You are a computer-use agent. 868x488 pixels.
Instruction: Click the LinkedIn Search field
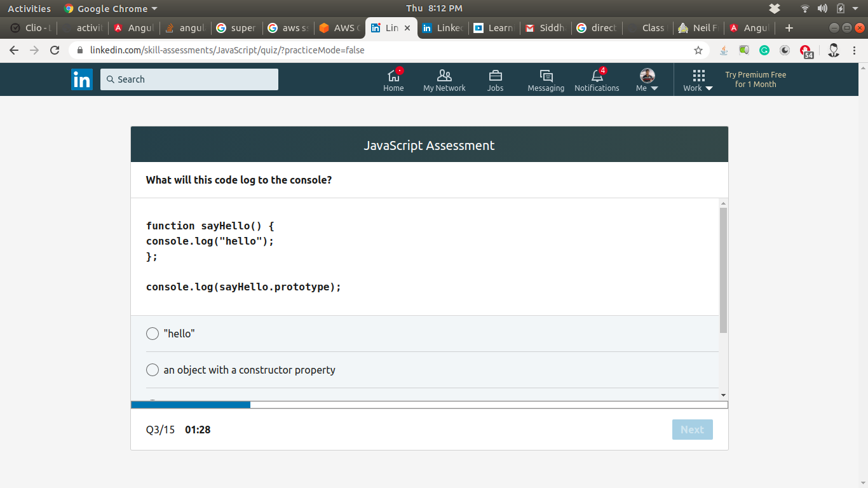(189, 79)
